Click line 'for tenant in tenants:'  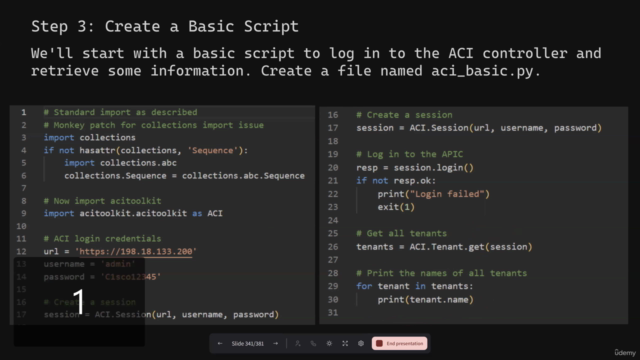415,286
